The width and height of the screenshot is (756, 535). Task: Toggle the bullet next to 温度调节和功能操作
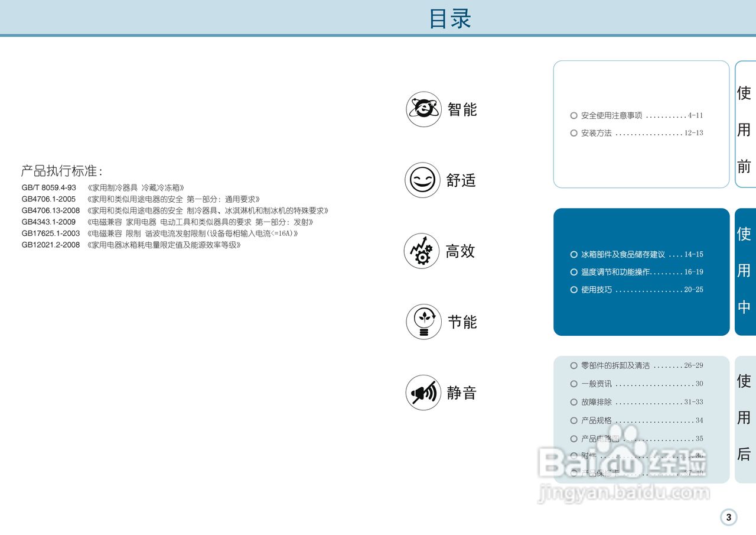click(573, 272)
